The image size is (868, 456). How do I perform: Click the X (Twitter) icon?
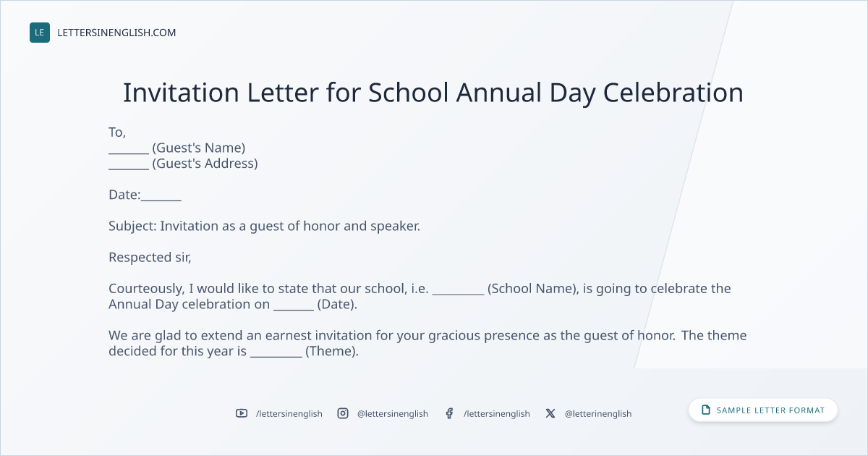(550, 413)
